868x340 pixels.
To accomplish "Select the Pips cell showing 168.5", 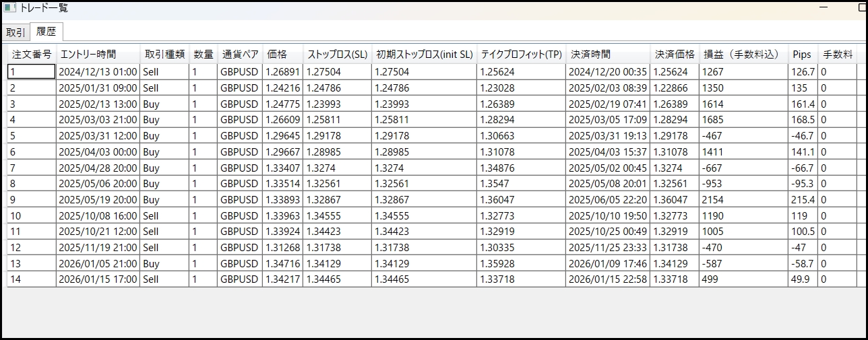I will tap(802, 121).
